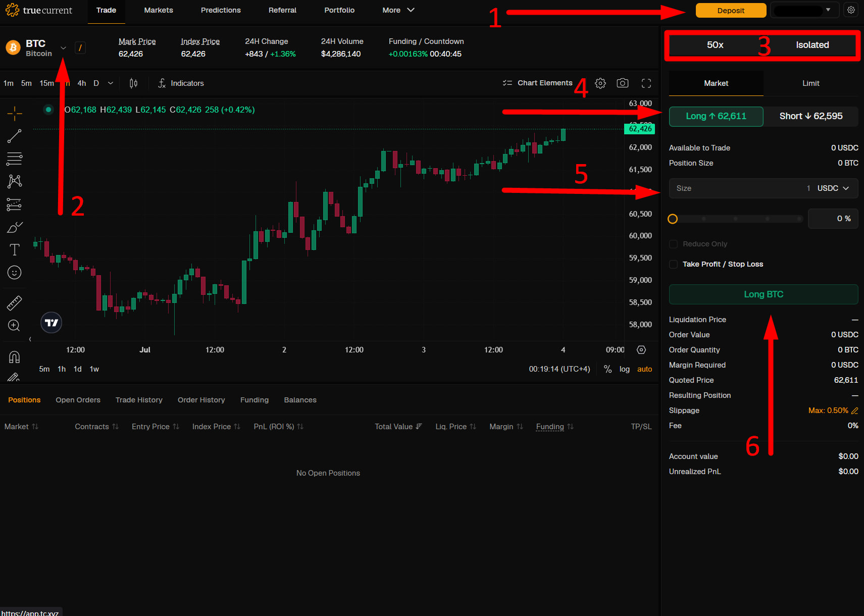Viewport: 864px width, 616px height.
Task: Click the orange slash badge beside BTC
Action: click(80, 48)
